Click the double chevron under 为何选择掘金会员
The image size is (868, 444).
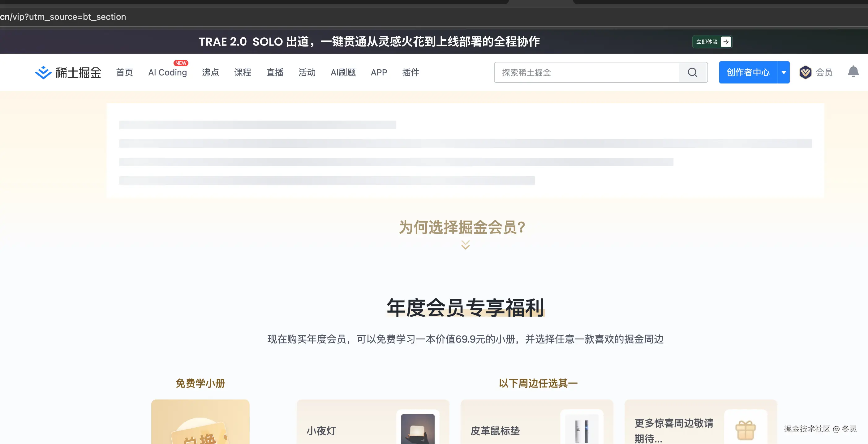[x=465, y=245]
